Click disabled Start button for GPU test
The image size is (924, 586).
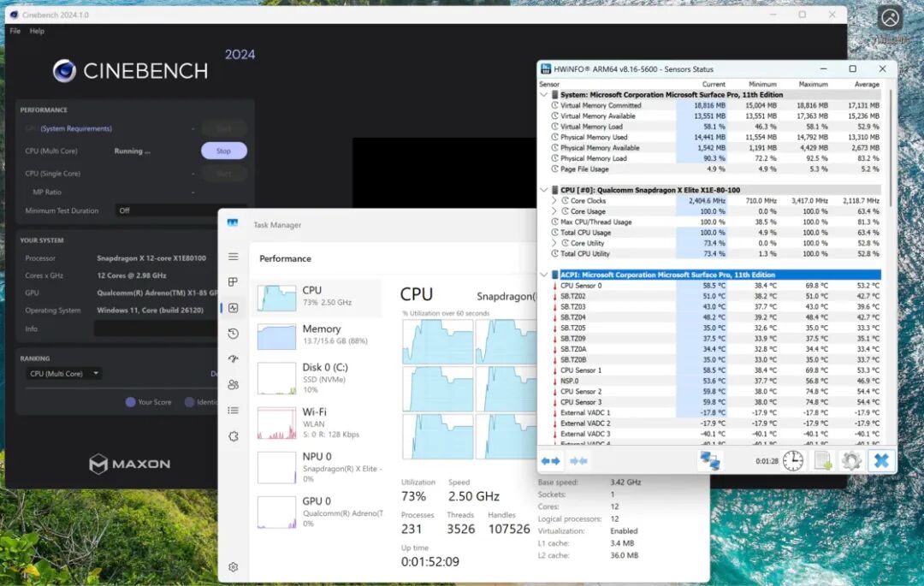click(224, 128)
